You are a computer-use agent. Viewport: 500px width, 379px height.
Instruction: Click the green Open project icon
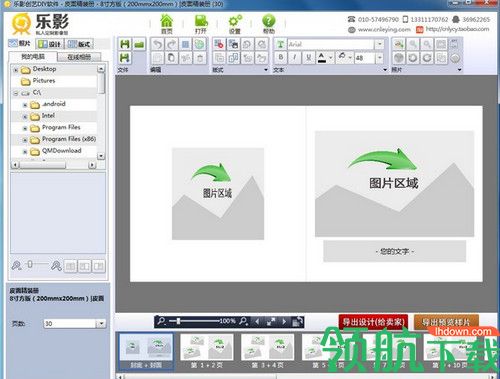point(201,24)
